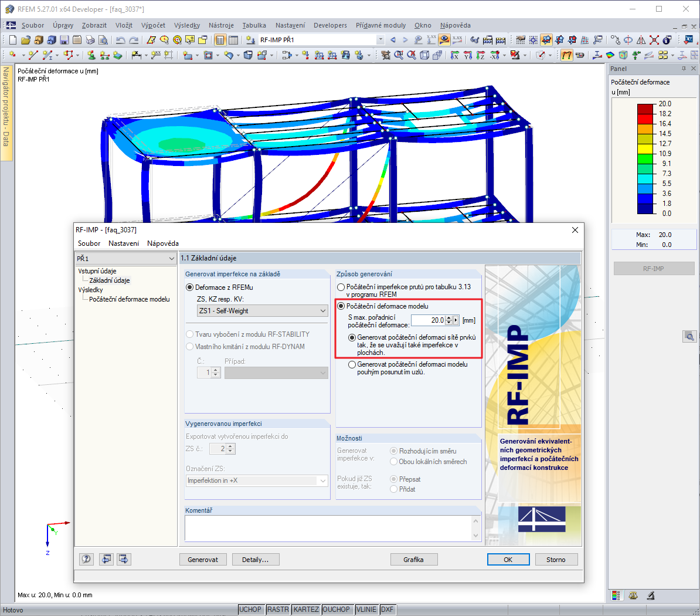Select 'Generovat počáteční deformaci sítě prvků' option
This screenshot has height=616, width=700.
(352, 337)
